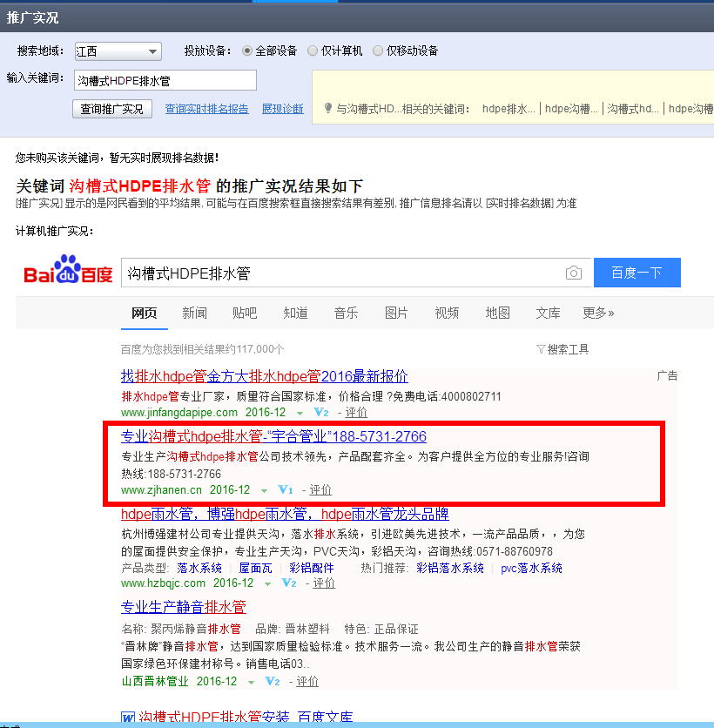Click 评价 link for www.zjhanen.cn

320,489
